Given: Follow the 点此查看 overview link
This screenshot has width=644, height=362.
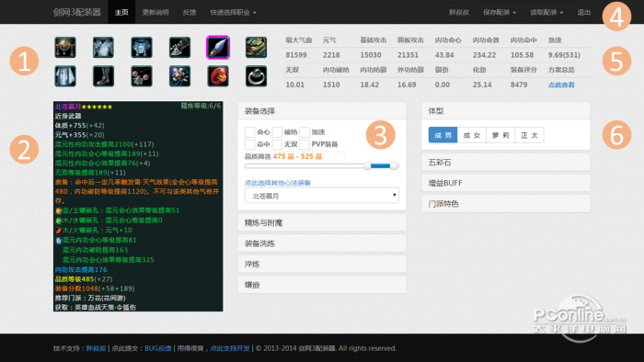Looking at the screenshot, I should pos(561,85).
